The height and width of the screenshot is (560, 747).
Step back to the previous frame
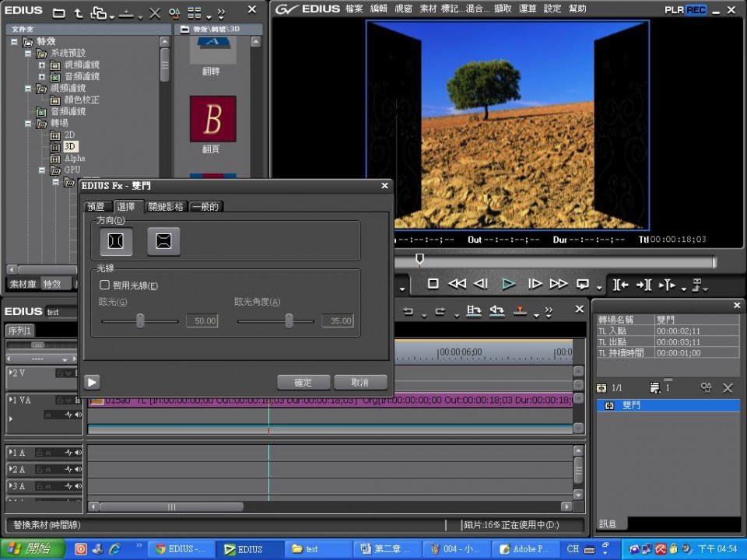tap(481, 284)
